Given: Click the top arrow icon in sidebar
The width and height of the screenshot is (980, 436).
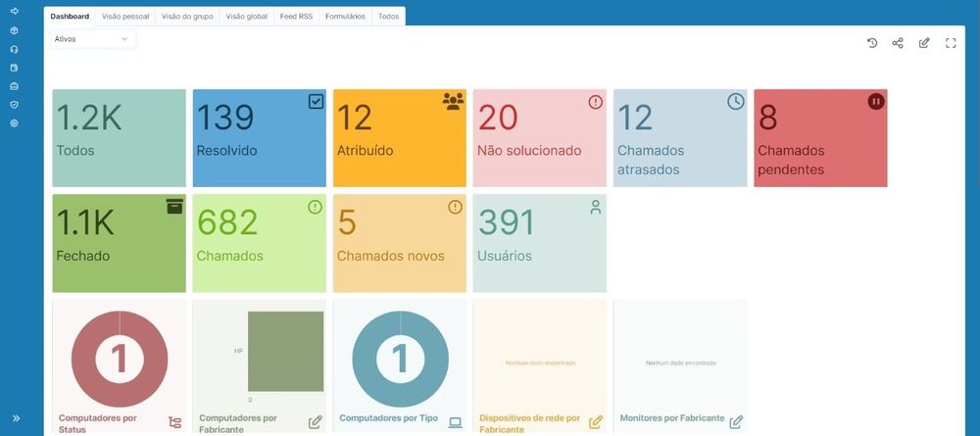Looking at the screenshot, I should [x=14, y=11].
